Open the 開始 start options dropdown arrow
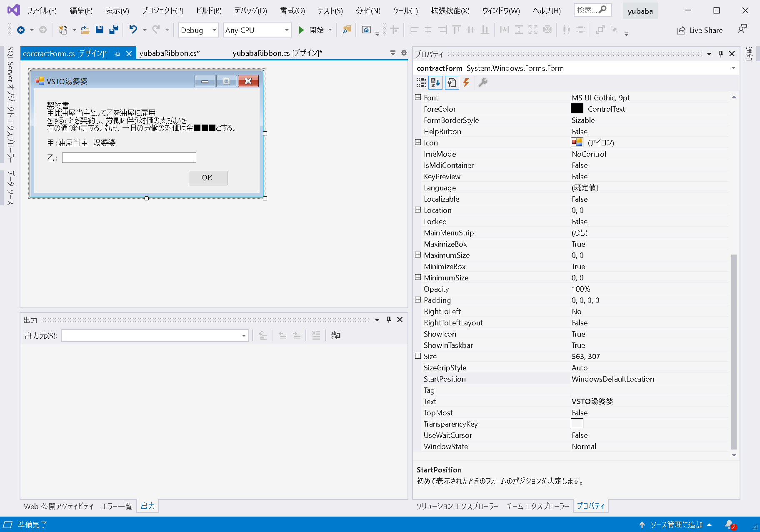 (x=330, y=30)
